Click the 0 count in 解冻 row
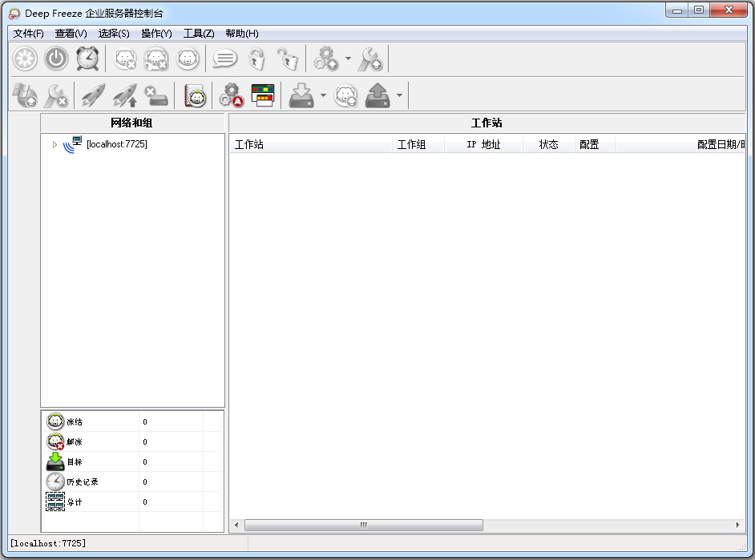755x560 pixels. pos(145,442)
